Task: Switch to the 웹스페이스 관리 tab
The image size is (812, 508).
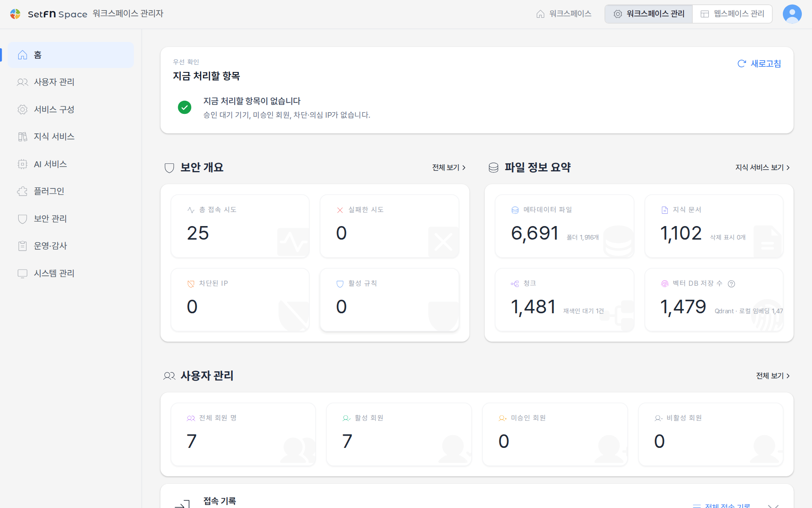Action: [x=732, y=14]
